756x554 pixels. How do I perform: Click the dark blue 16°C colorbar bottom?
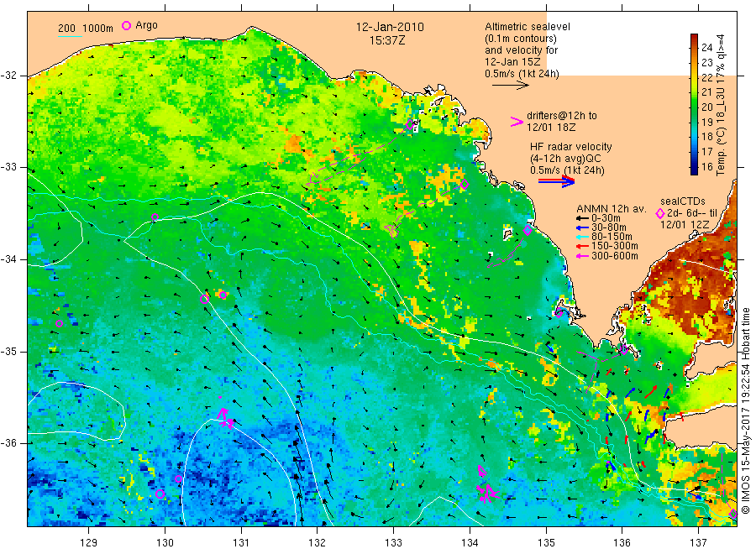[x=695, y=169]
